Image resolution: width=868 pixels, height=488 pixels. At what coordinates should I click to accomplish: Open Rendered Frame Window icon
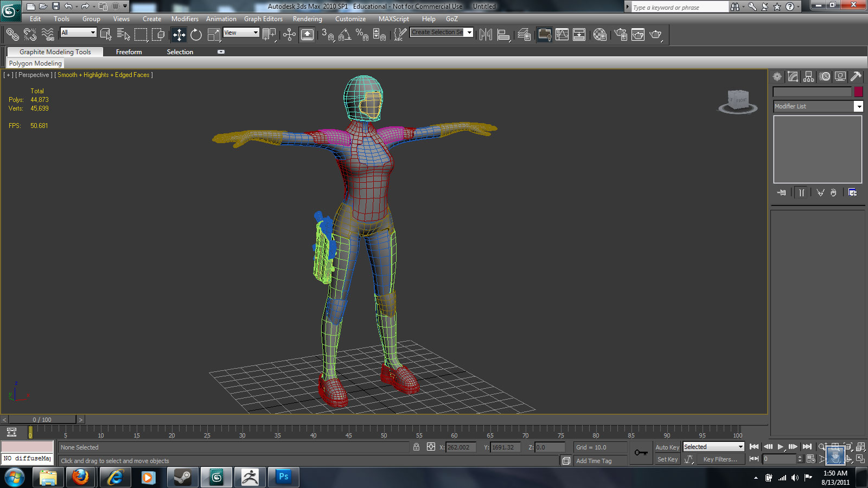(x=638, y=35)
